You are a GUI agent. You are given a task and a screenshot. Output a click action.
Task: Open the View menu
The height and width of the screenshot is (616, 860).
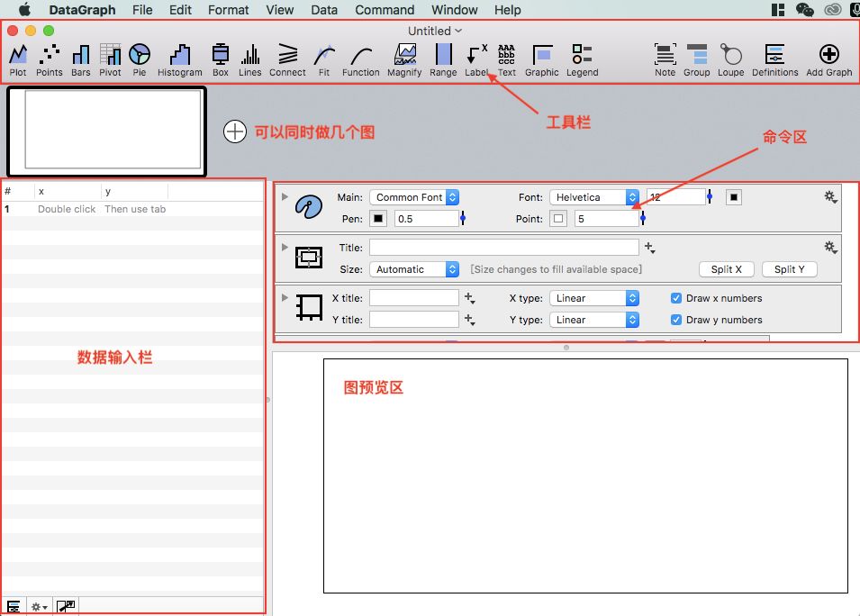(280, 10)
